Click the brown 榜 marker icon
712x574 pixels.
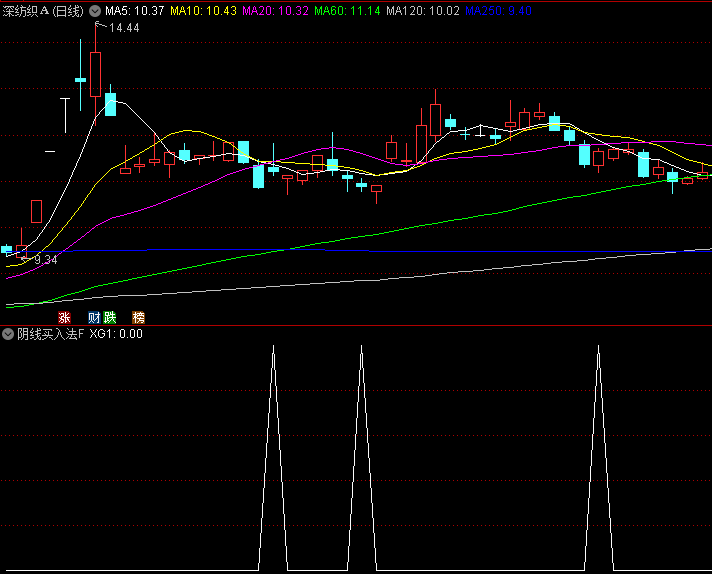click(x=138, y=317)
